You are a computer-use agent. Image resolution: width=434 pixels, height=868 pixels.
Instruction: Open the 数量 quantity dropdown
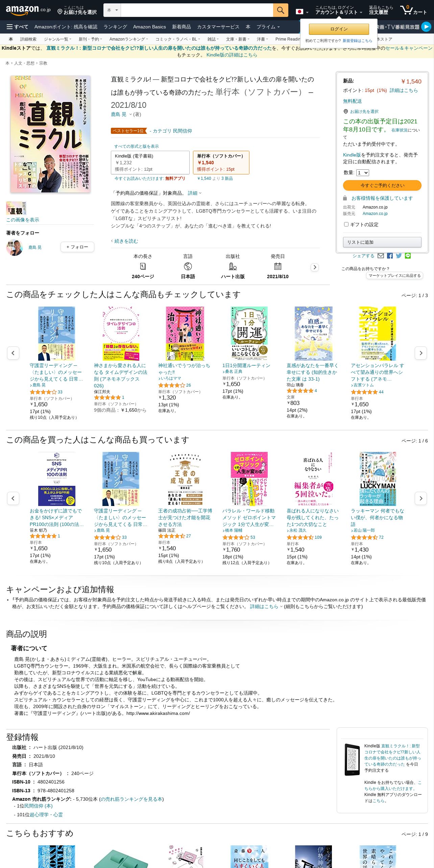[362, 173]
